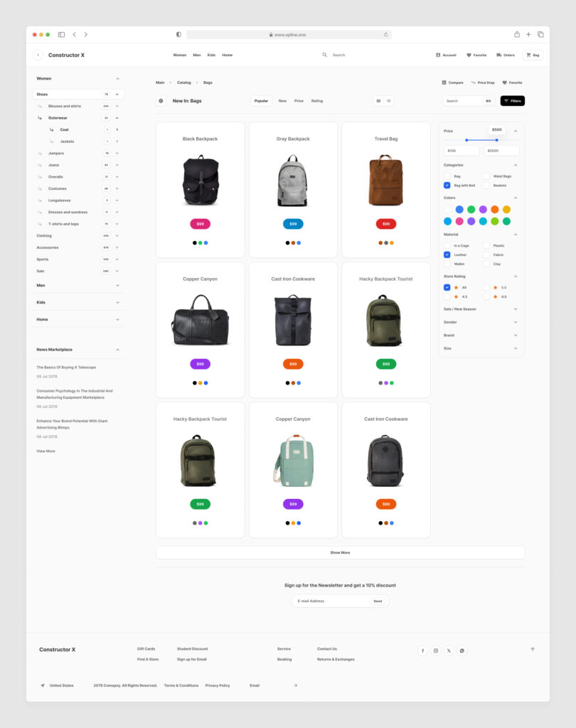Go forward with the browser forward arrow
The image size is (576, 728).
(x=85, y=34)
